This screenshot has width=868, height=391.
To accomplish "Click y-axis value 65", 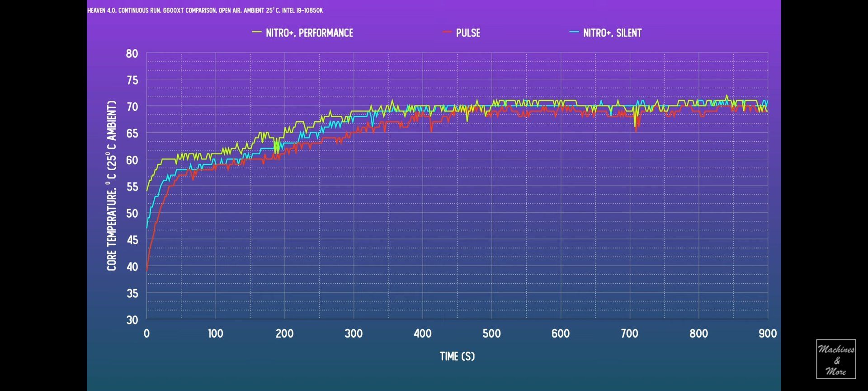I will pos(132,134).
